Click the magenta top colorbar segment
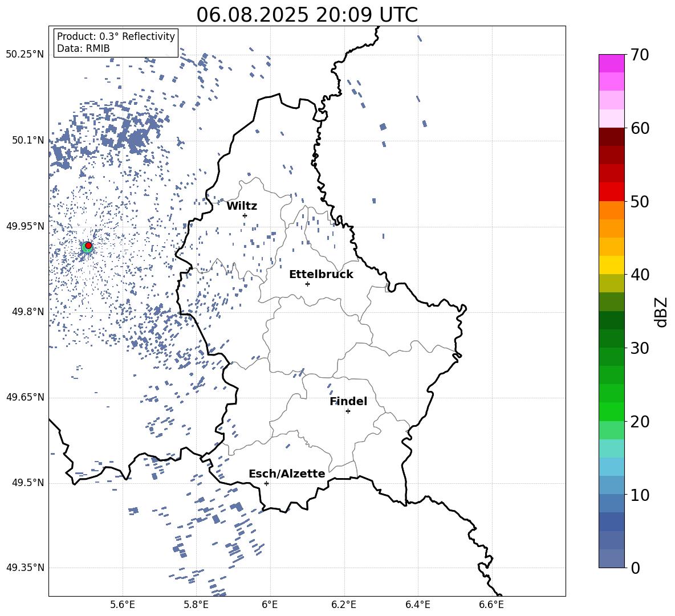Viewport: 675px width, 616px height. (x=612, y=64)
